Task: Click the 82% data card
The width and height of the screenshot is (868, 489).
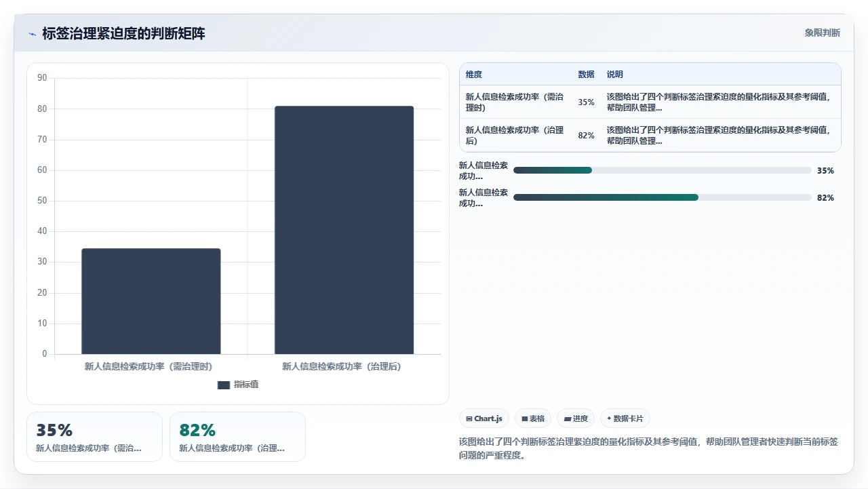Action: click(x=237, y=437)
